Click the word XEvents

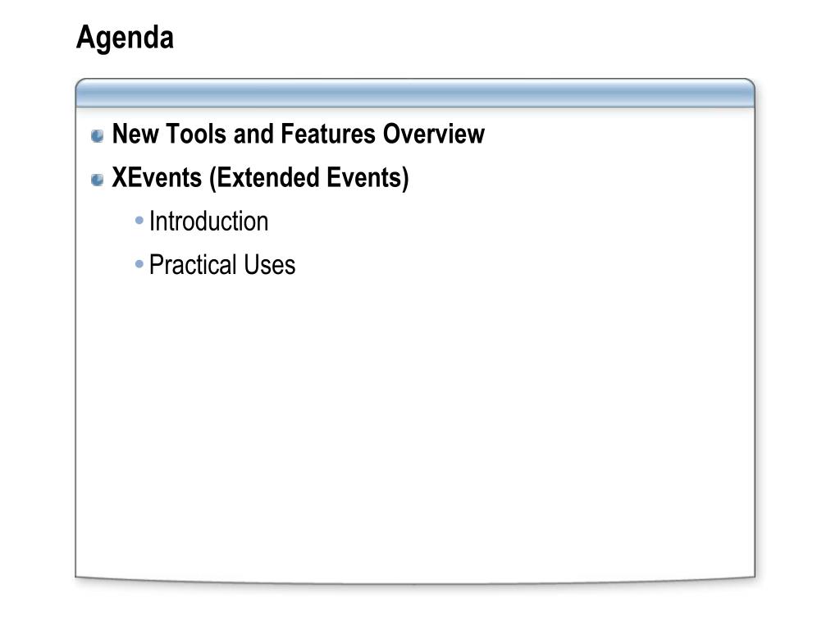[x=157, y=178]
